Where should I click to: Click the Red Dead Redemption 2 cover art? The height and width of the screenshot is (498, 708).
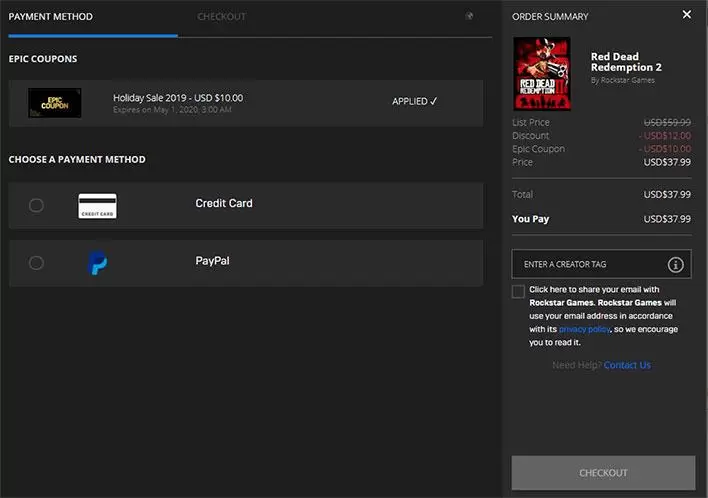542,74
